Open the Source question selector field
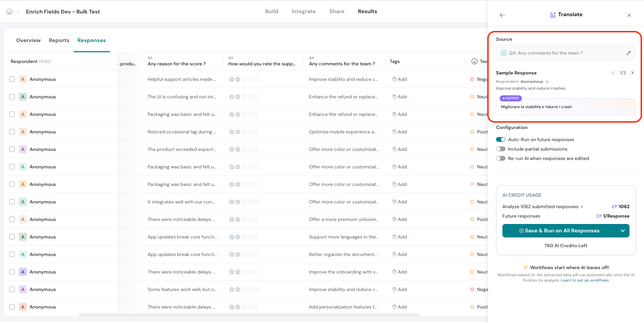 click(562, 53)
